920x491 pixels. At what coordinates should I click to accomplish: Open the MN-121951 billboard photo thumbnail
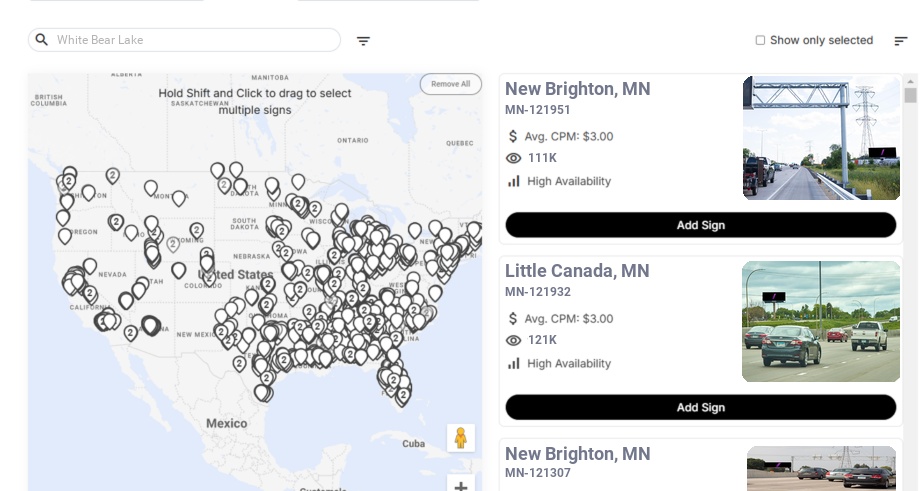(x=821, y=138)
